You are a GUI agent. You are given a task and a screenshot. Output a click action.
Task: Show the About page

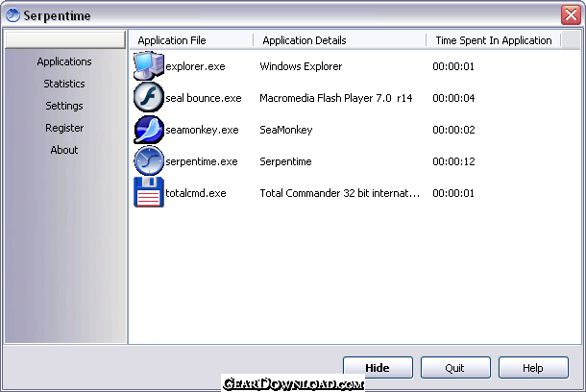click(x=64, y=150)
